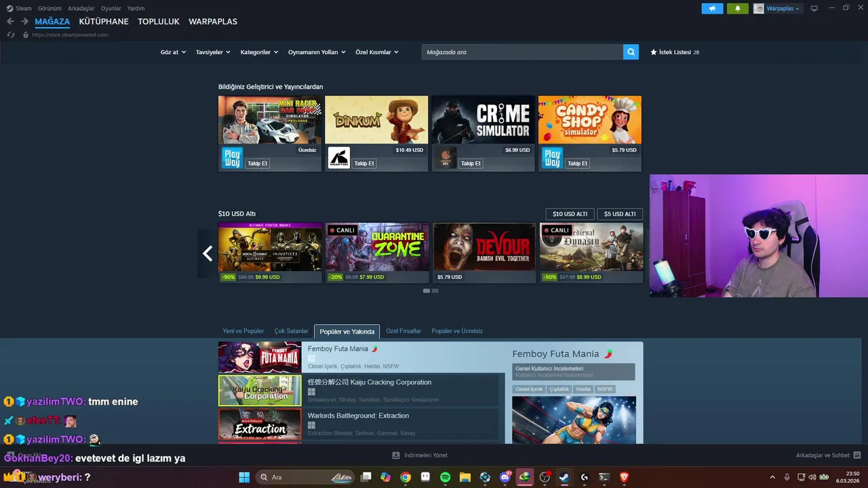Image resolution: width=868 pixels, height=488 pixels.
Task: Click the $10 USD ALTI button
Action: point(570,214)
